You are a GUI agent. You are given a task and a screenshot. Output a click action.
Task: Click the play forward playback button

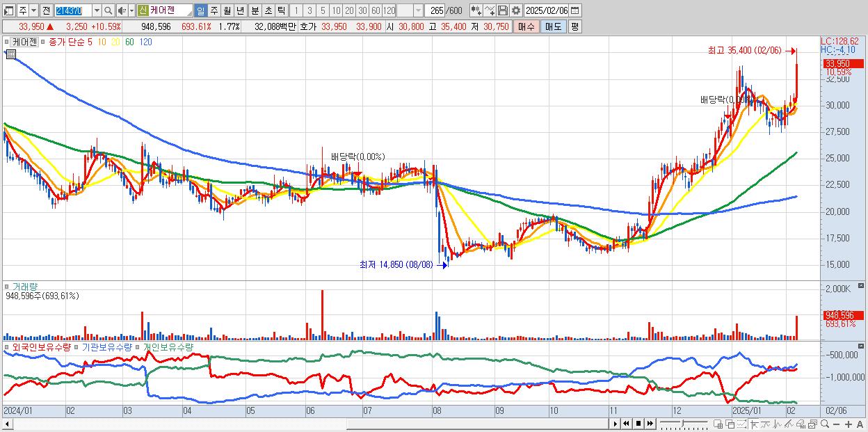[615, 424]
